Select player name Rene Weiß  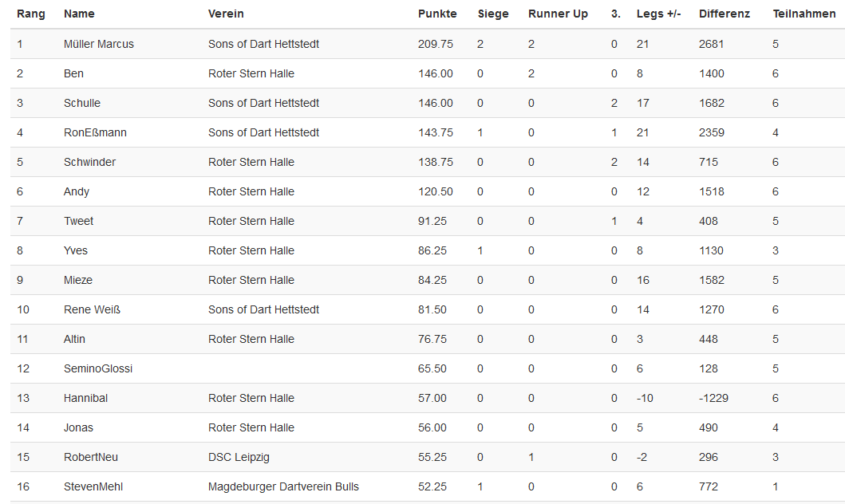pos(92,310)
